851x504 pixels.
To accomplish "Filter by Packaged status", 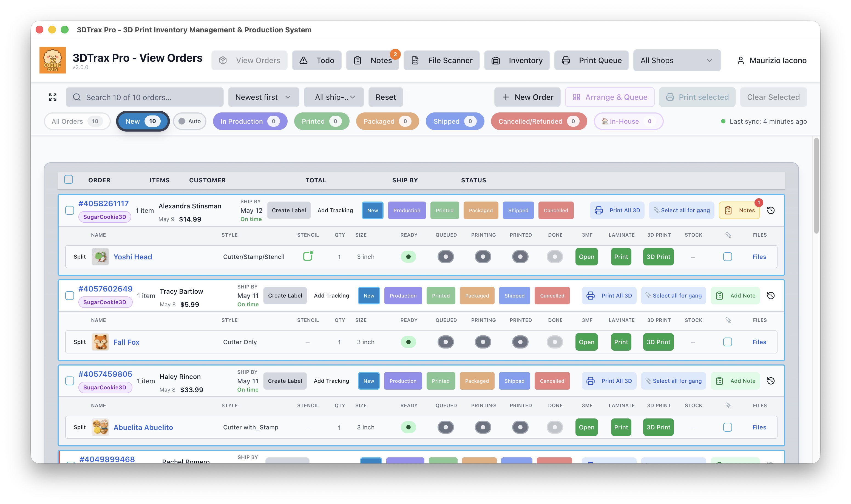I will (387, 121).
